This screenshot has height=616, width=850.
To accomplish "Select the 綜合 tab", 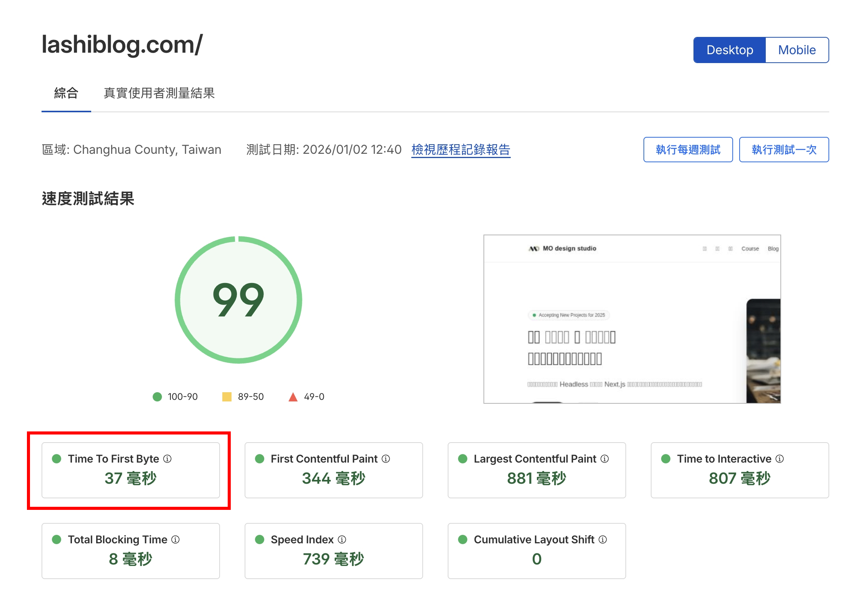I will 66,93.
